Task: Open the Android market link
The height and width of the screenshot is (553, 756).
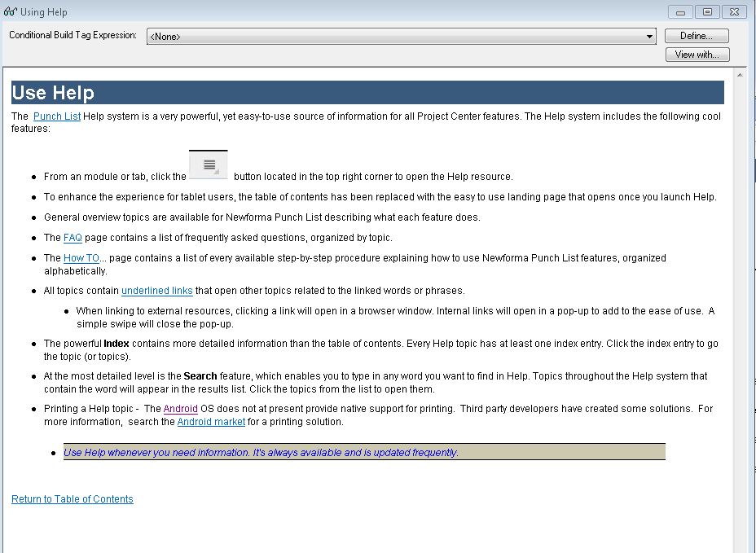Action: (x=211, y=422)
